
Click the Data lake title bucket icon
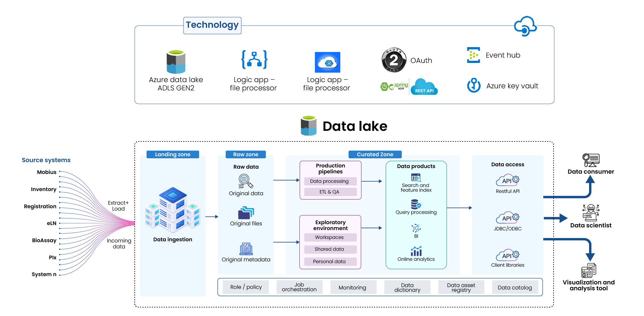click(308, 126)
